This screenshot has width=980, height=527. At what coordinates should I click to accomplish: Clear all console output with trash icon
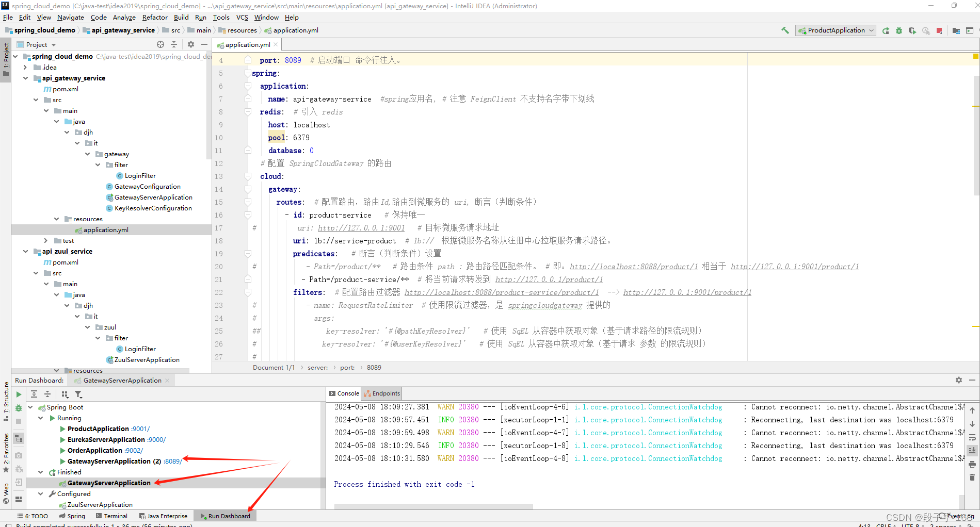tap(972, 477)
